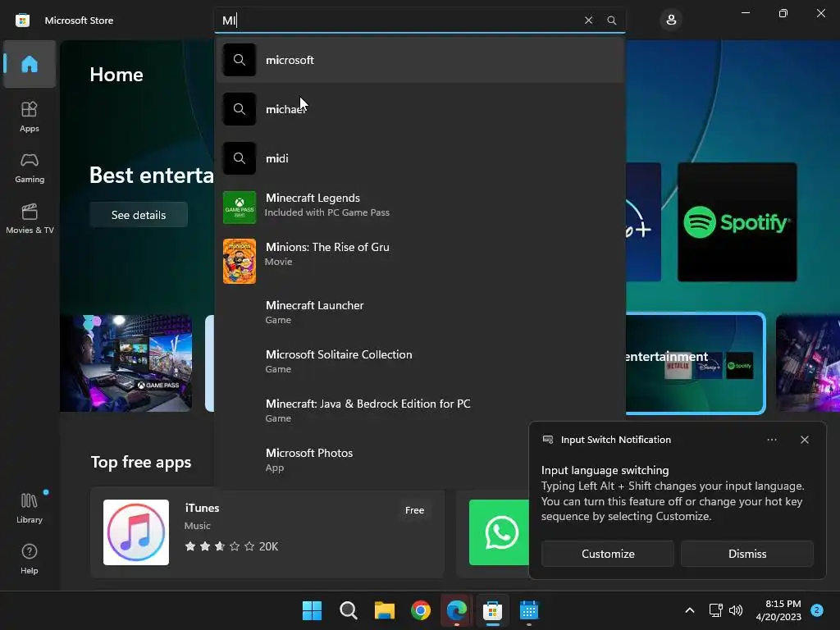Open Microsoft Edge from taskbar
Screen dimensions: 840x630
456,610
